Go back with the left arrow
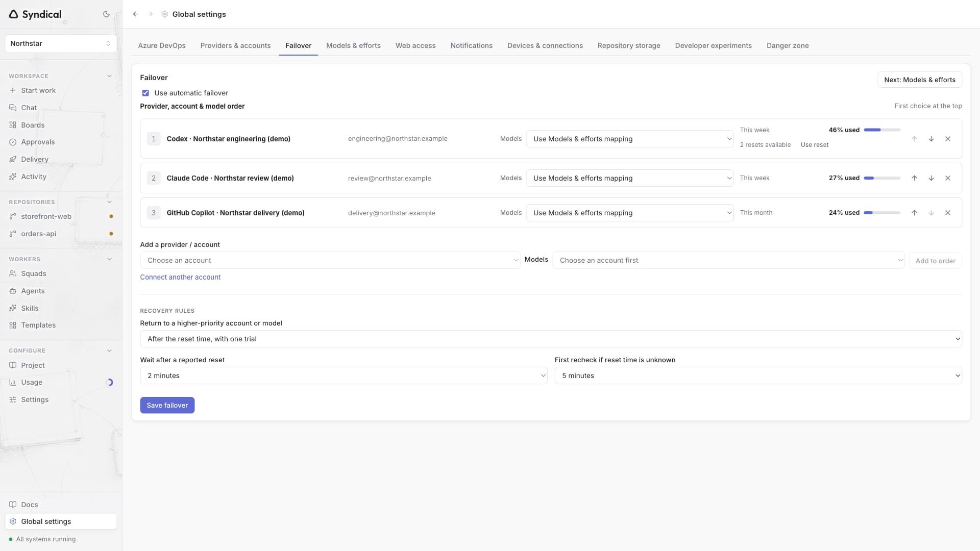Image resolution: width=980 pixels, height=551 pixels. click(136, 14)
